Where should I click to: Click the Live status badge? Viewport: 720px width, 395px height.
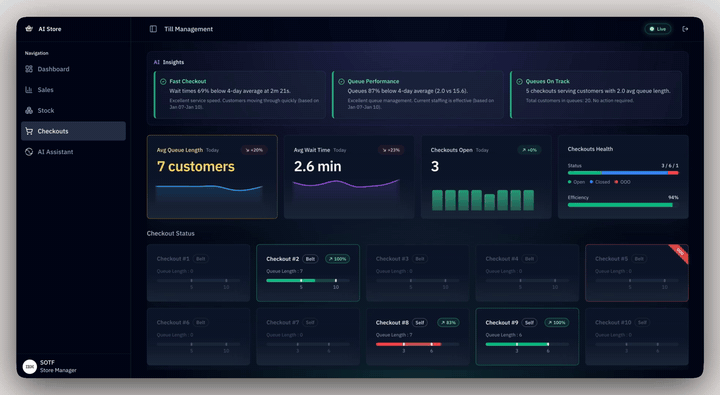(x=658, y=29)
